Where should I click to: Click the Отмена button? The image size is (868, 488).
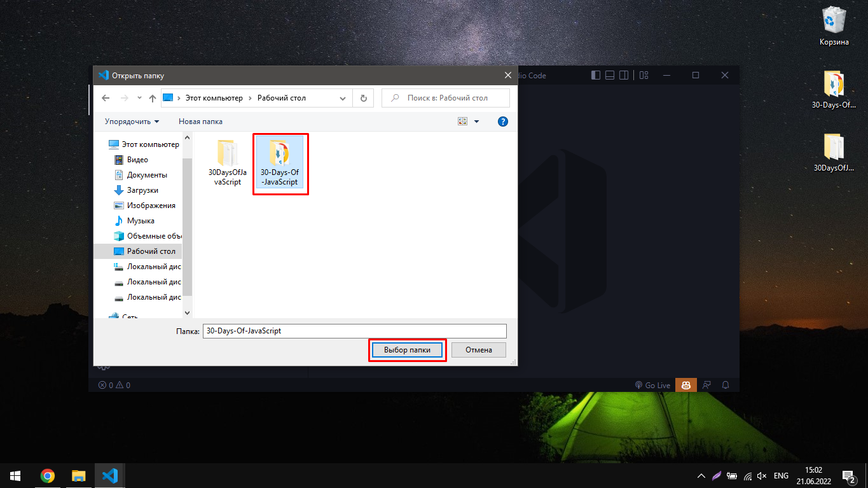pyautogui.click(x=479, y=350)
